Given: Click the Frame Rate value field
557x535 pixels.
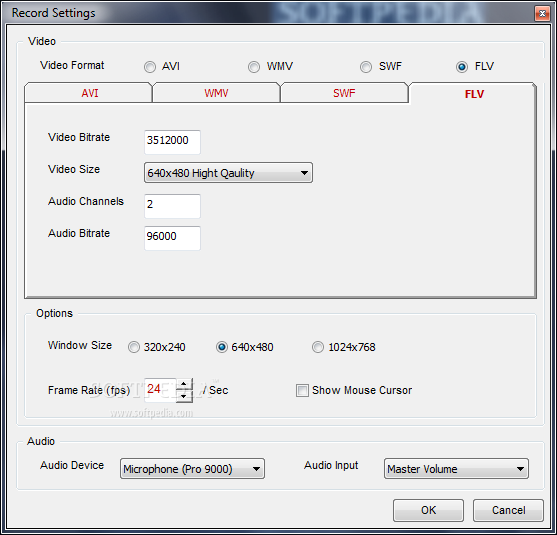Looking at the screenshot, I should (160, 390).
